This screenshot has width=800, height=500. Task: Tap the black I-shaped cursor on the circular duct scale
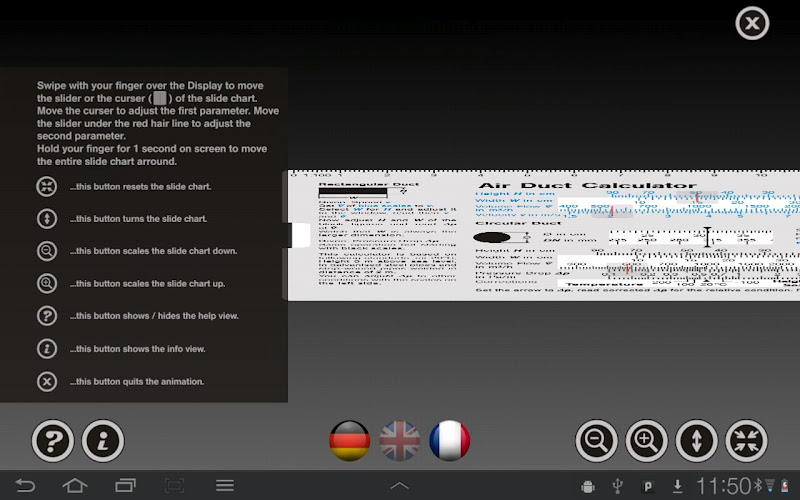point(707,237)
